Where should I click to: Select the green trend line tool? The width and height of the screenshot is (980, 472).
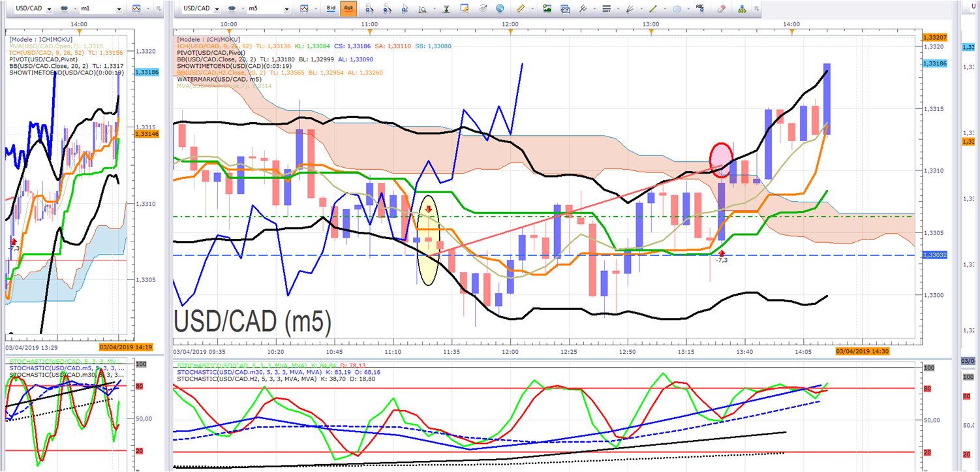pyautogui.click(x=653, y=9)
